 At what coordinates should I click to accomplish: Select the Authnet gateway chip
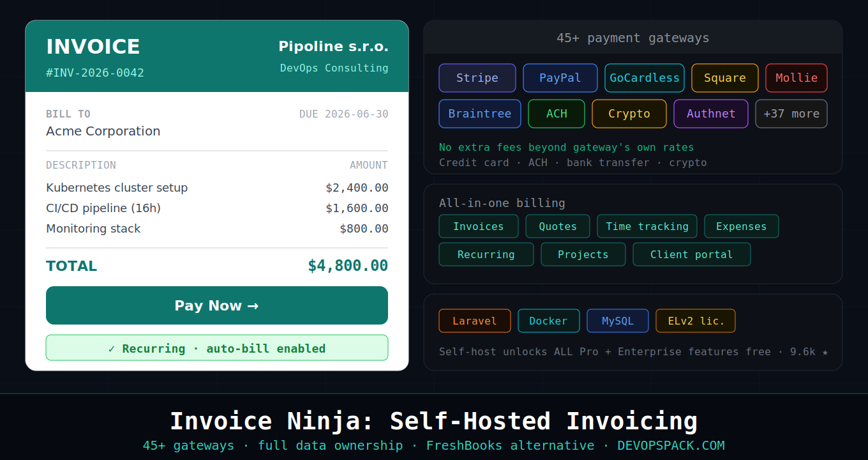711,114
